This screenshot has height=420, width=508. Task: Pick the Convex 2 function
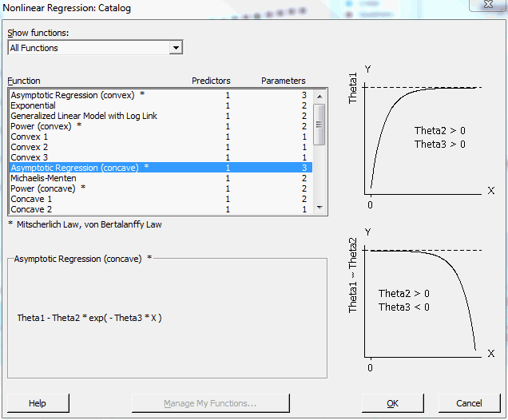(x=30, y=147)
